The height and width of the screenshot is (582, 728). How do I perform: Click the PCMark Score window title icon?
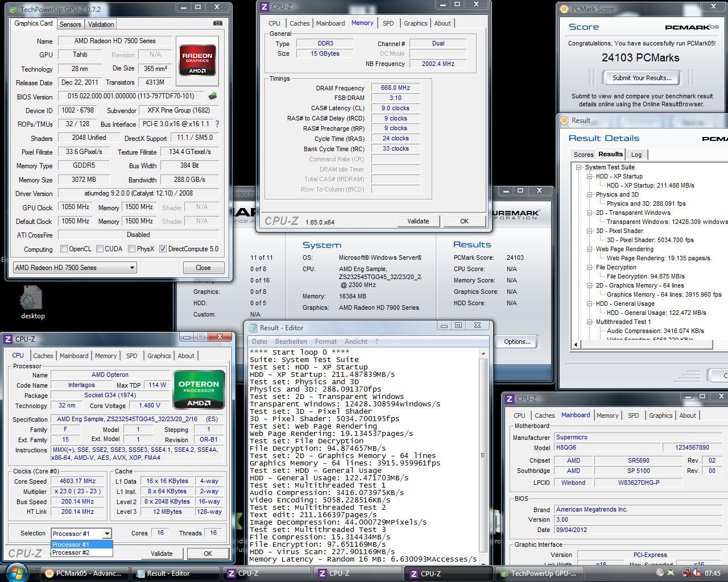(564, 9)
